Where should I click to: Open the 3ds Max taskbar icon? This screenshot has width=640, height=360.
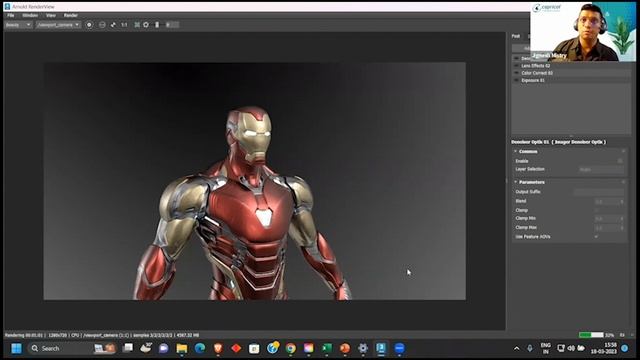[x=381, y=348]
